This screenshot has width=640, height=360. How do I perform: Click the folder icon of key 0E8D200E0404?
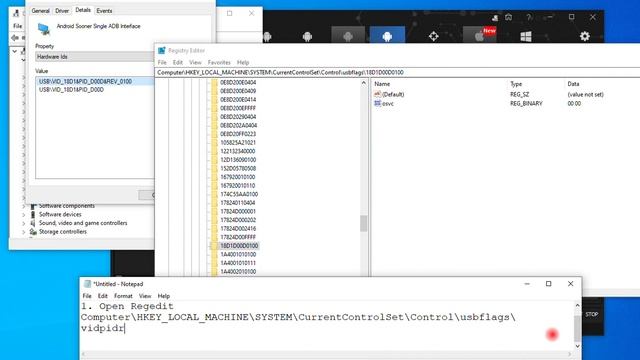(214, 82)
